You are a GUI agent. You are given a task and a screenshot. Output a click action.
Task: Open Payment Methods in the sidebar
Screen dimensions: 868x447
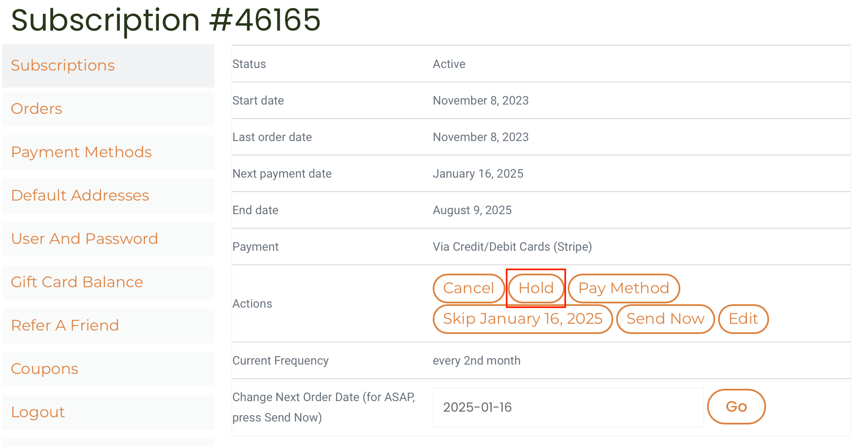[x=81, y=152]
